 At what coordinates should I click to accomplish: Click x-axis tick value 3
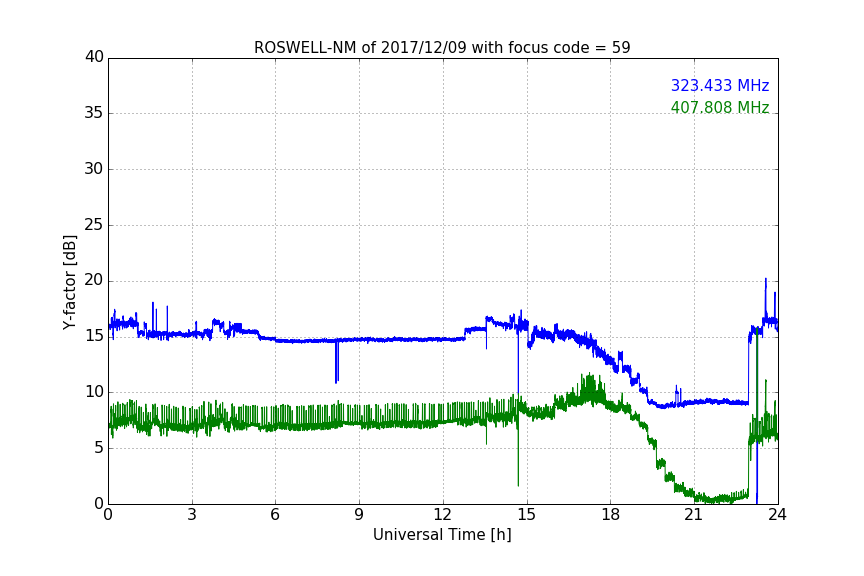pos(192,515)
